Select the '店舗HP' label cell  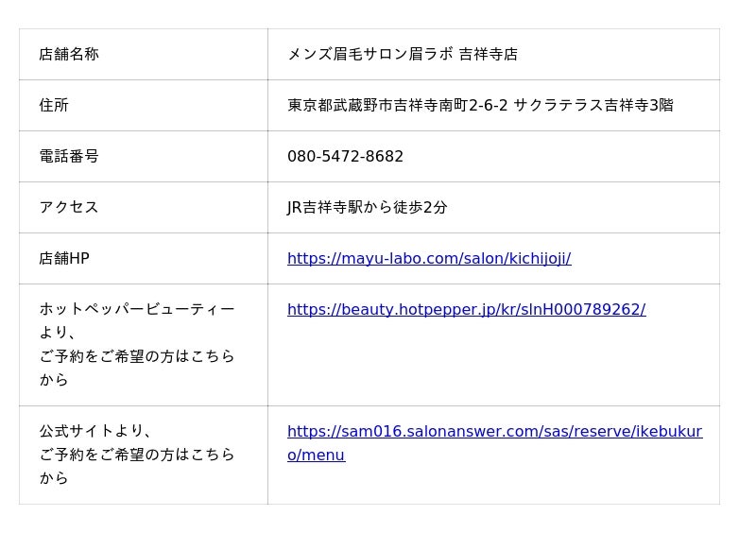coord(64,258)
